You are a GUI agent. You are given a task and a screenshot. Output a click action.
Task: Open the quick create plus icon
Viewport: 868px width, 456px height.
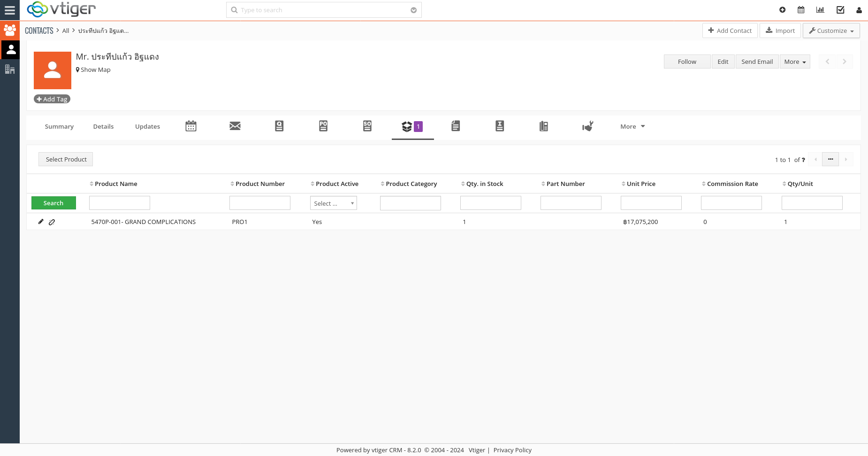click(782, 9)
